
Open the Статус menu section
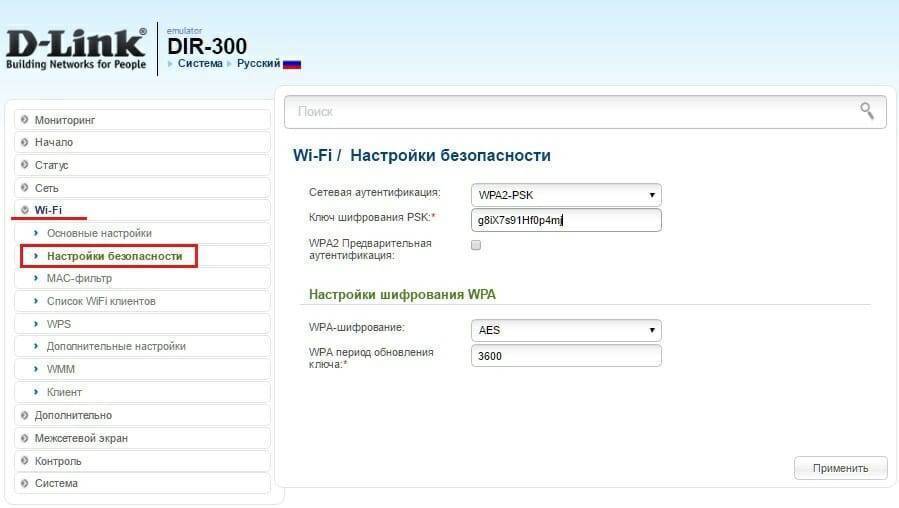point(142,165)
